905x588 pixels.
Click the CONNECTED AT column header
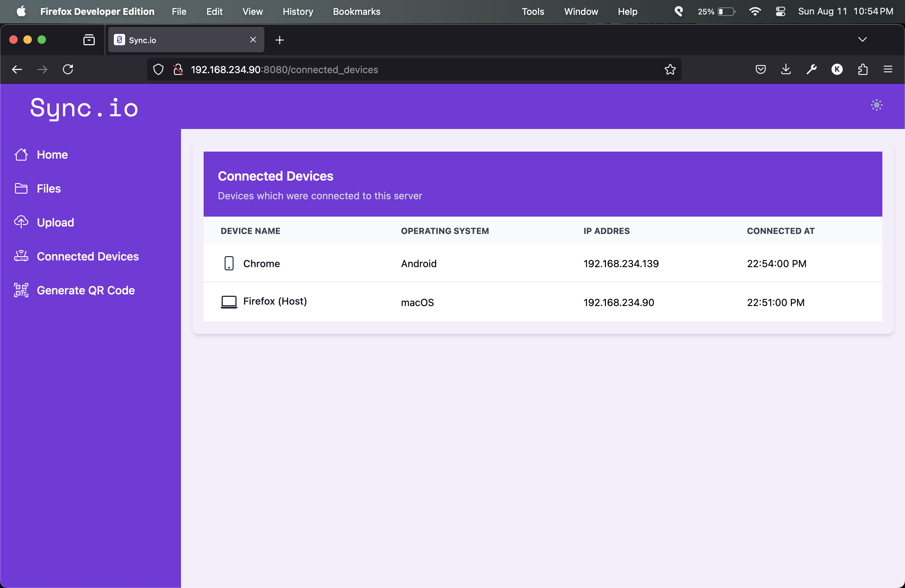781,231
